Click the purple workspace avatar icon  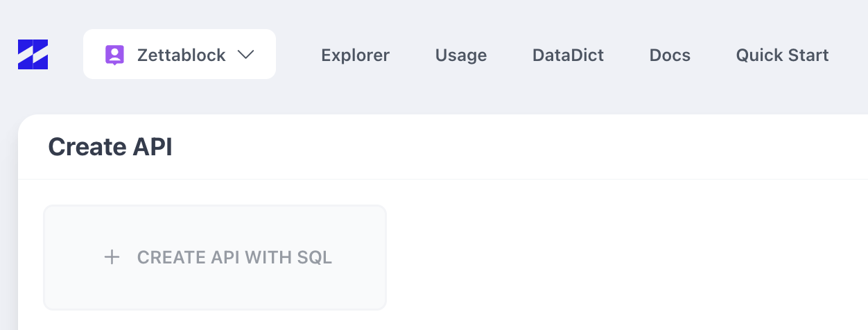(x=114, y=55)
